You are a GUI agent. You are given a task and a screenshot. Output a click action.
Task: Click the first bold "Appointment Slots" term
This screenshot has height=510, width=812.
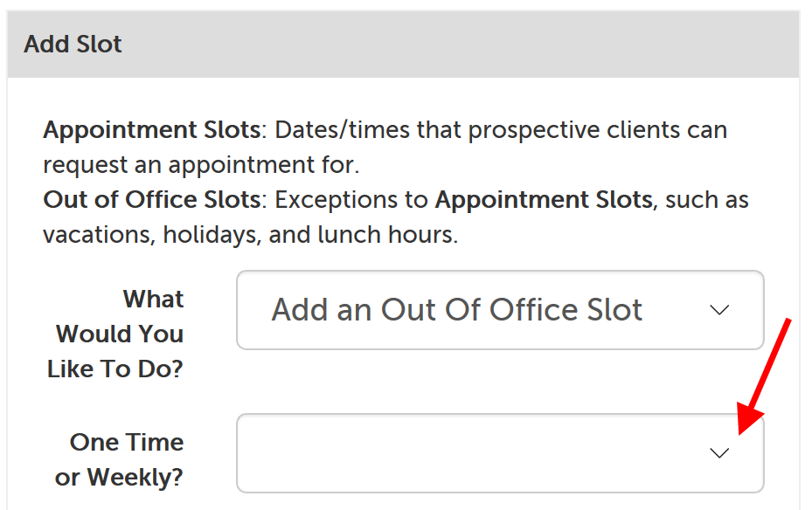pyautogui.click(x=152, y=130)
